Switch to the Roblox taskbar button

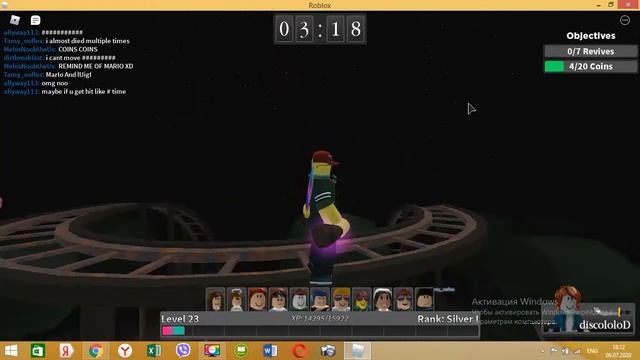358,351
